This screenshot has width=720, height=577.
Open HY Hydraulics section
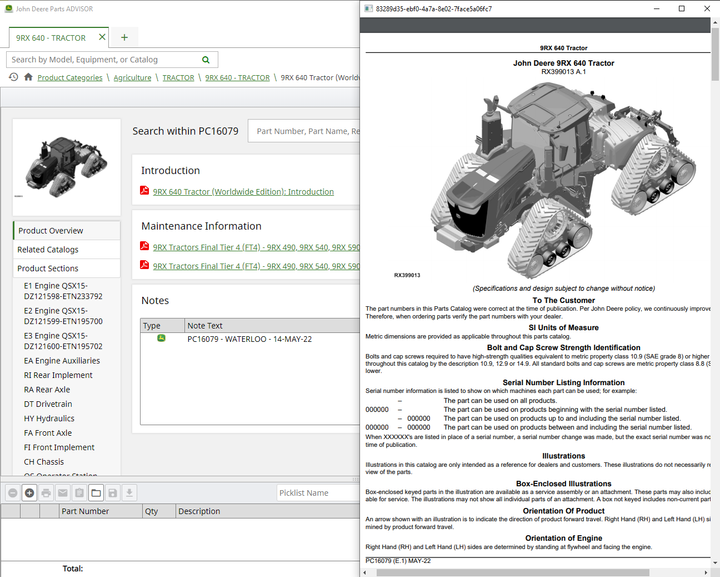pos(49,418)
